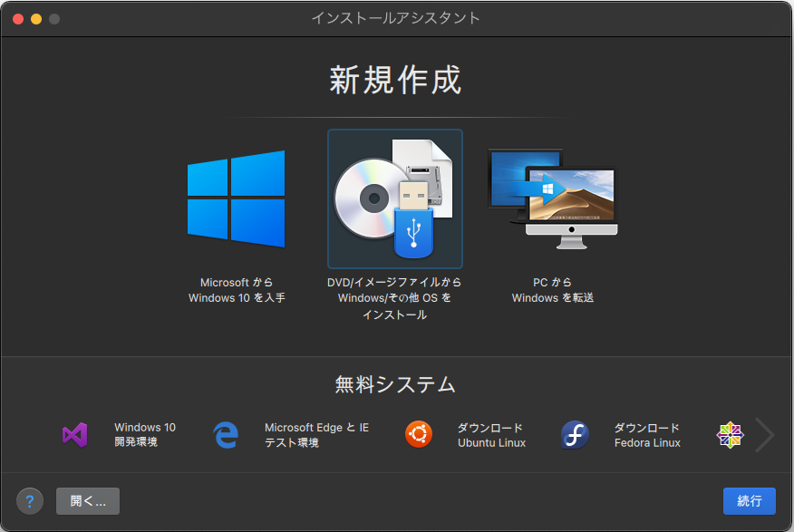Select the Windows logo install option
This screenshot has width=794, height=532.
(236, 198)
